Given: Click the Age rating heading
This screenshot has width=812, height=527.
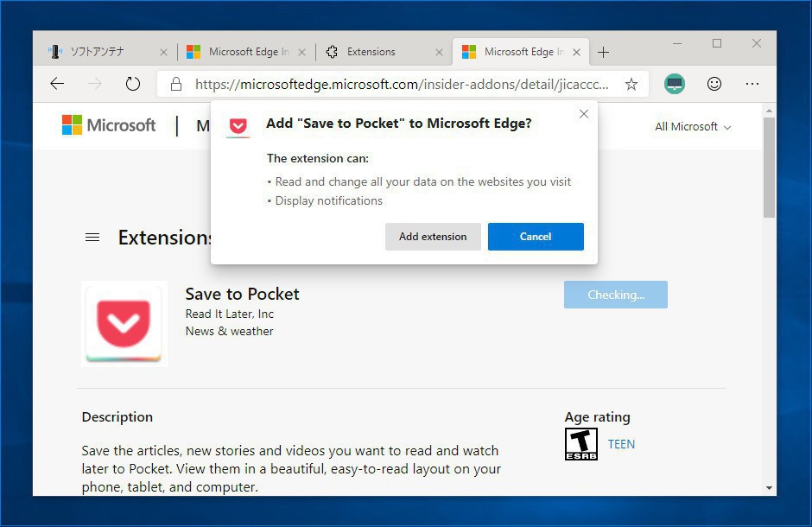Looking at the screenshot, I should tap(597, 416).
